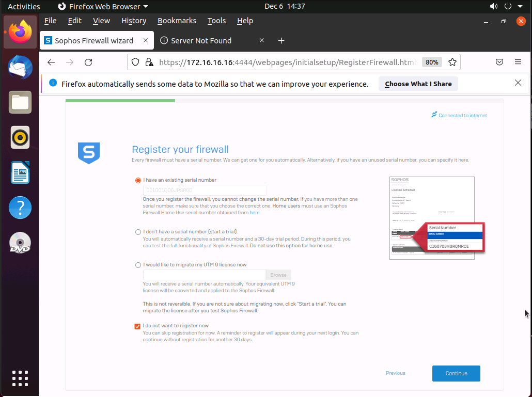The image size is (532, 397).
Task: Open LibreOffice Writer from the dock
Action: pos(20,173)
